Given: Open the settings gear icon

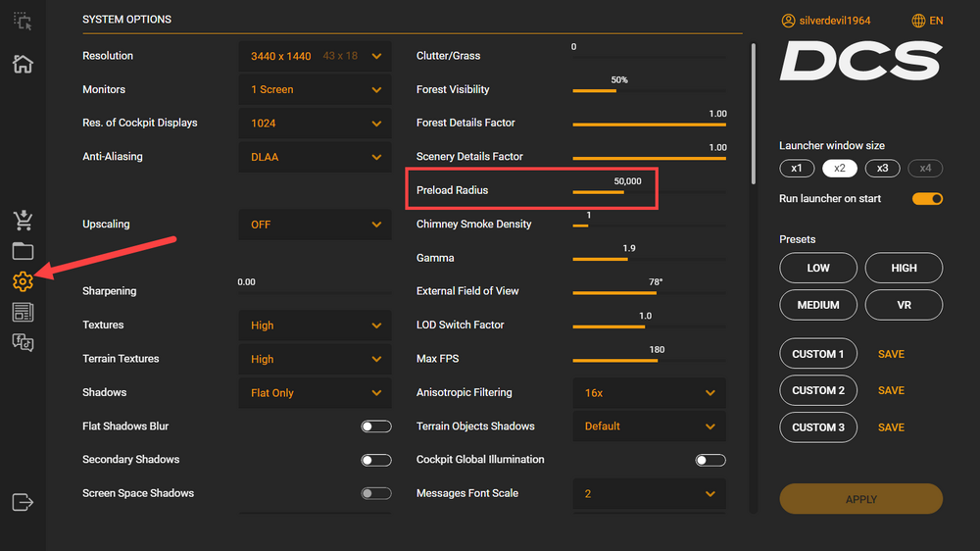Looking at the screenshot, I should 23,281.
